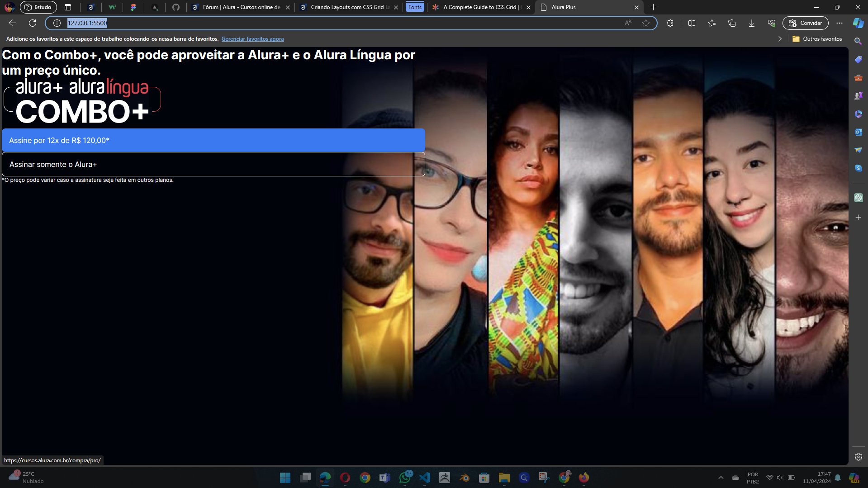Close the Alura Plus tab

point(636,7)
